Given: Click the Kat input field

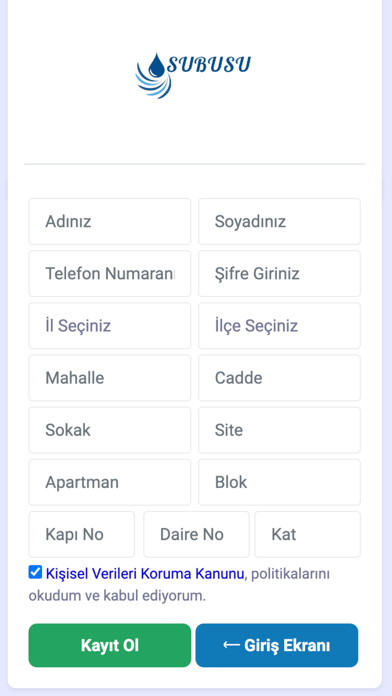Looking at the screenshot, I should point(308,534).
